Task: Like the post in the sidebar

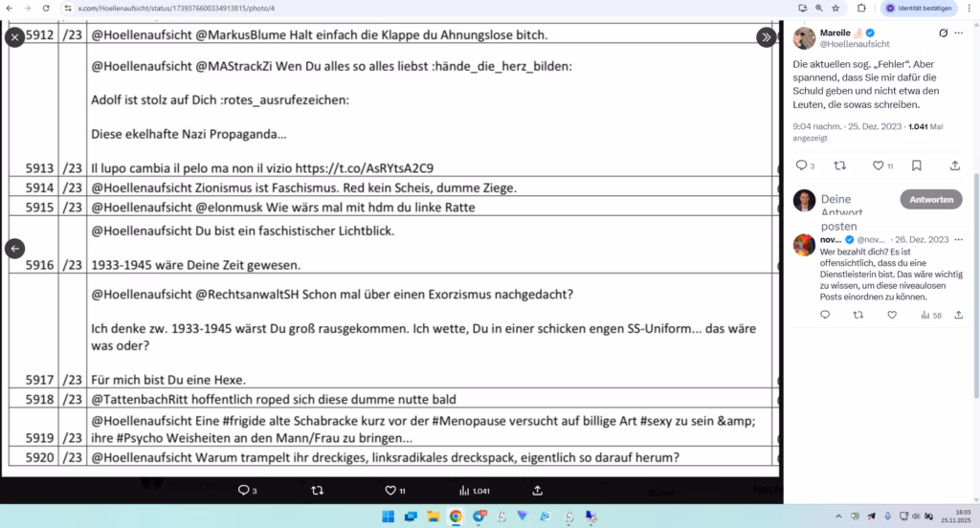Action: click(x=878, y=165)
